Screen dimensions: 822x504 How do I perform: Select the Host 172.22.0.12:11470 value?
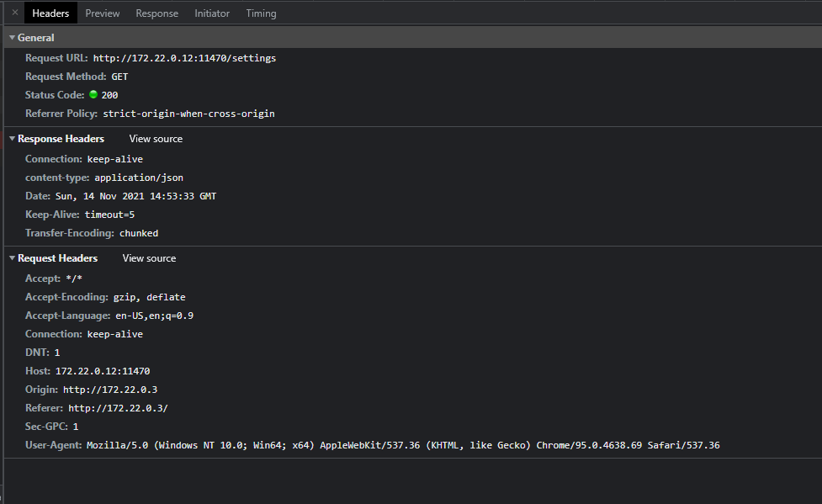click(x=103, y=371)
